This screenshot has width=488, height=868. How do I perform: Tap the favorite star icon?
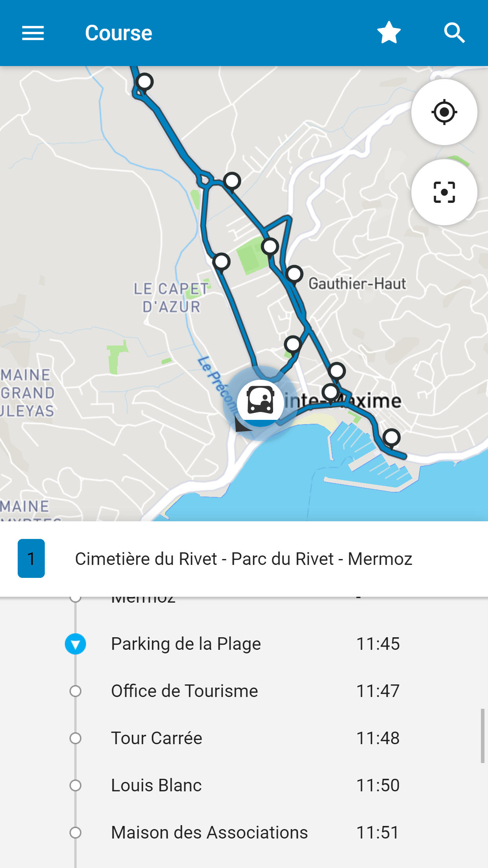click(x=389, y=33)
